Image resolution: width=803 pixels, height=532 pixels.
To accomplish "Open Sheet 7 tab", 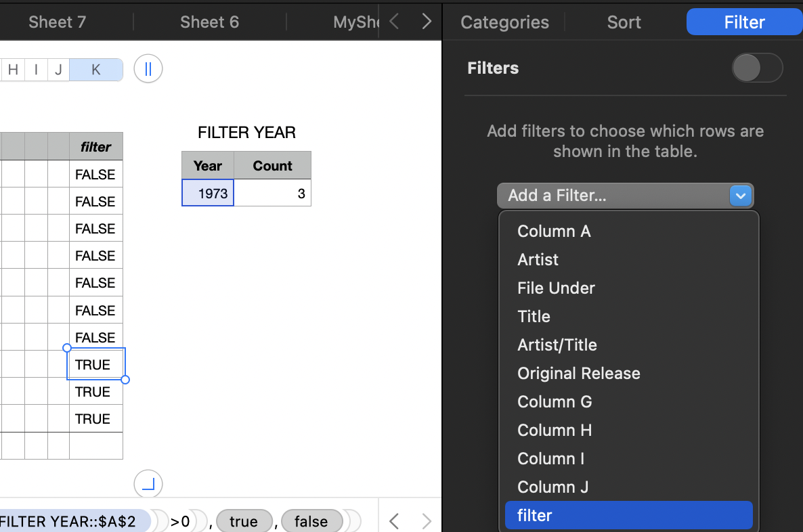I will pos(58,22).
